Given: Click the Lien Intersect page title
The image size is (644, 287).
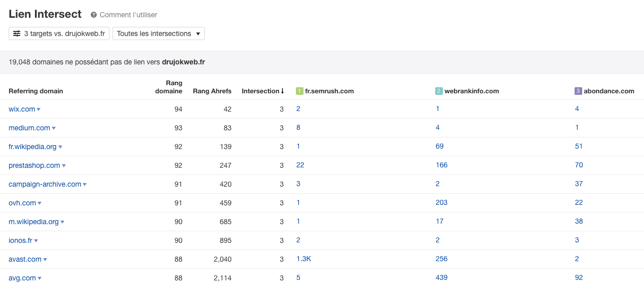Looking at the screenshot, I should tap(45, 14).
